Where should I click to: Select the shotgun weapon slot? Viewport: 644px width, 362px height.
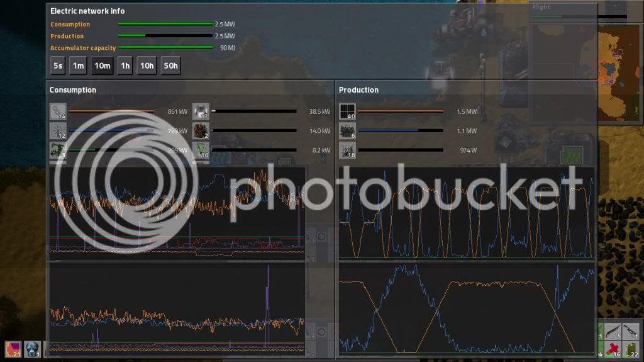coord(613,331)
